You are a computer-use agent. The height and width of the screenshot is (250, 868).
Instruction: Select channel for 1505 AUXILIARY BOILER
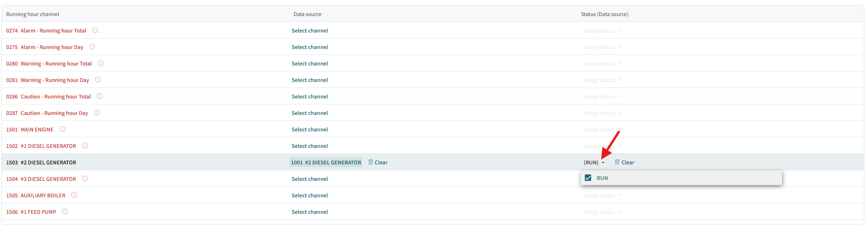[x=310, y=196]
